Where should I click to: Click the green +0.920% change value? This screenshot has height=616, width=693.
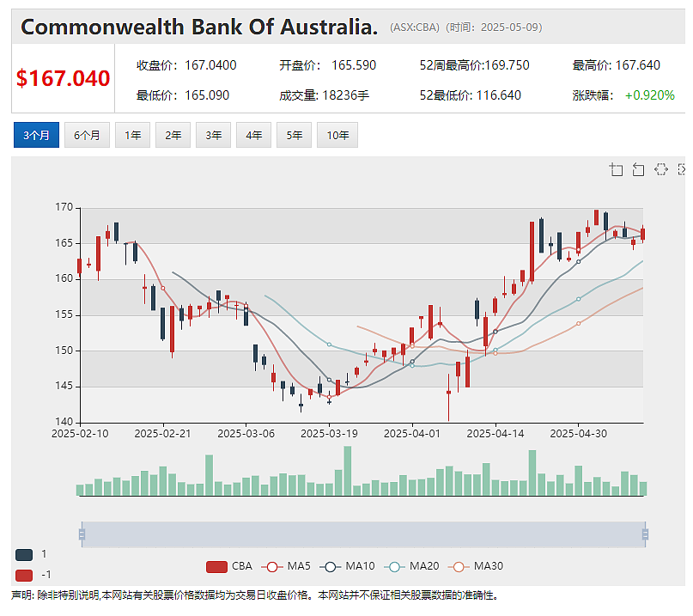pos(650,95)
